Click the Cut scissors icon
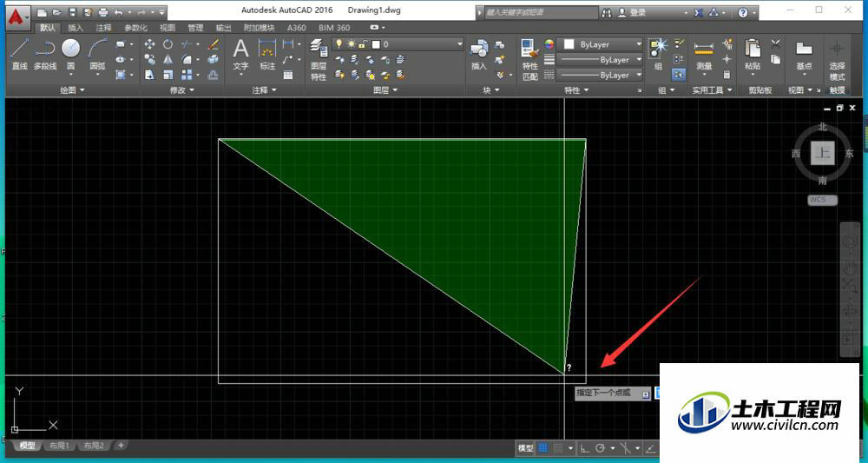This screenshot has width=868, height=463. click(x=775, y=43)
